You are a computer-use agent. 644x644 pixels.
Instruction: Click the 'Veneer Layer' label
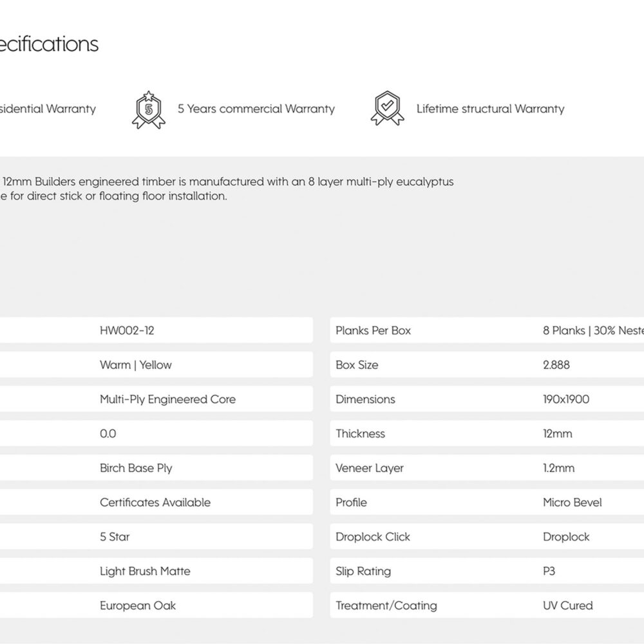[369, 468]
